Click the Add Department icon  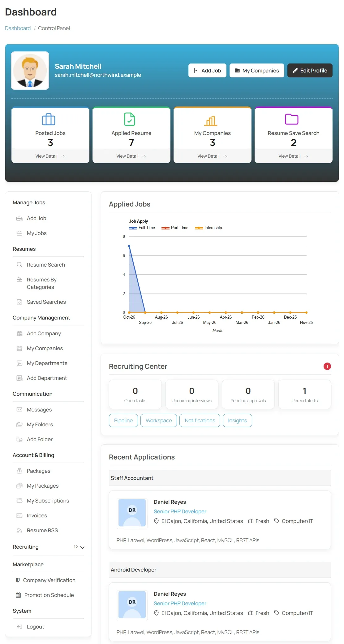(19, 378)
